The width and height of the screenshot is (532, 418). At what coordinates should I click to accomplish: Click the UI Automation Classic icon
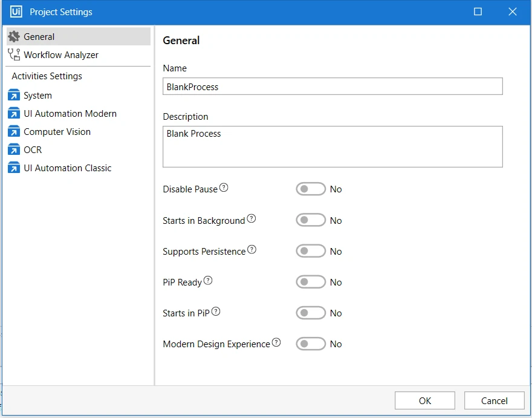[x=14, y=168]
